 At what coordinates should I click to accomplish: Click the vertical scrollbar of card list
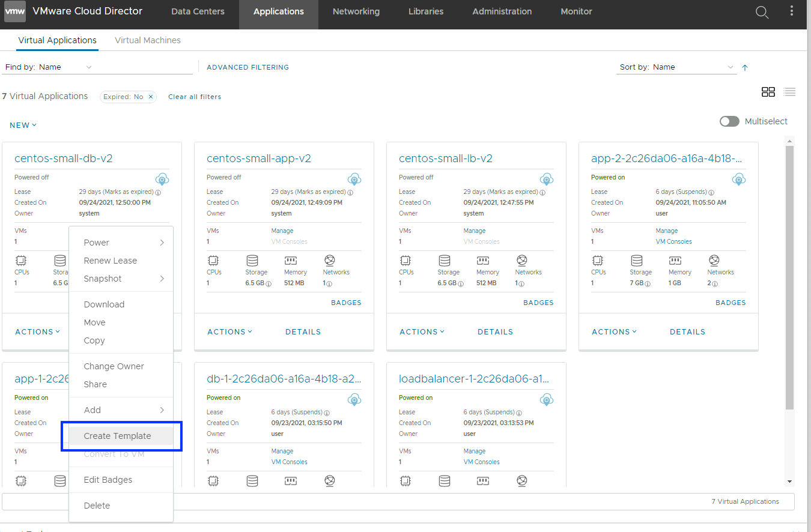tap(789, 276)
